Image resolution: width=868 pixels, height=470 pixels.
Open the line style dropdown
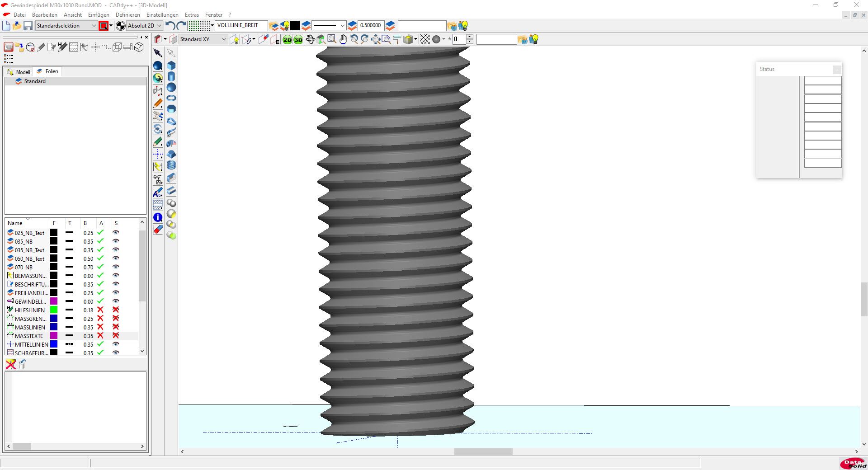tap(329, 26)
